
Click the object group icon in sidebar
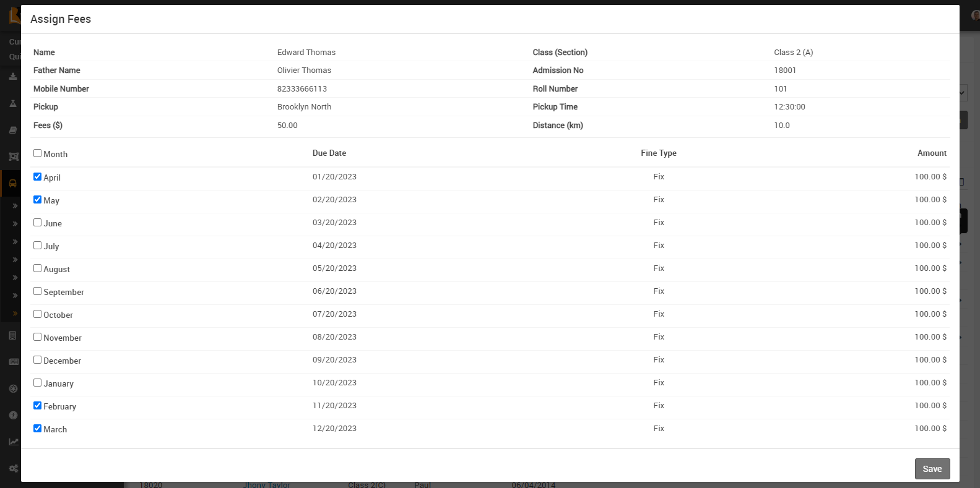click(x=13, y=156)
